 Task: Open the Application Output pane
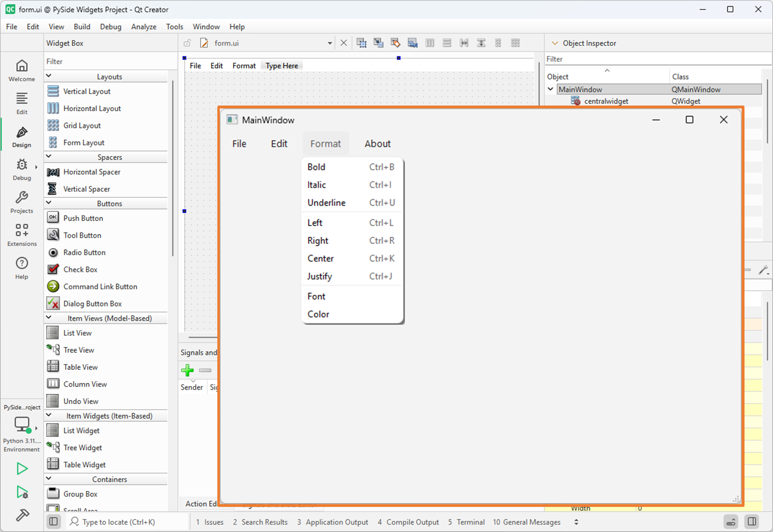tap(333, 522)
